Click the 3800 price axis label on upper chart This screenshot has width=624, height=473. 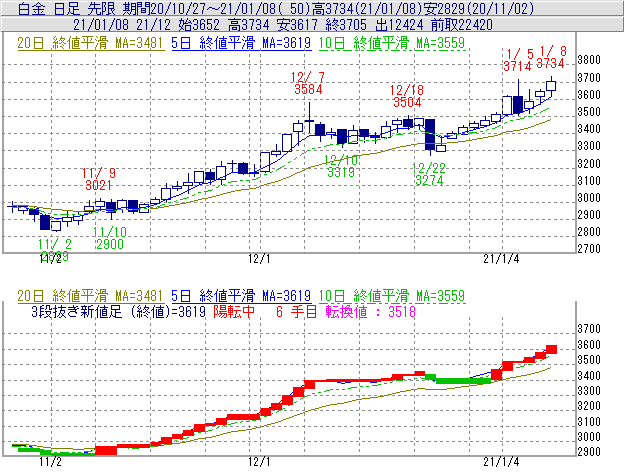point(589,60)
